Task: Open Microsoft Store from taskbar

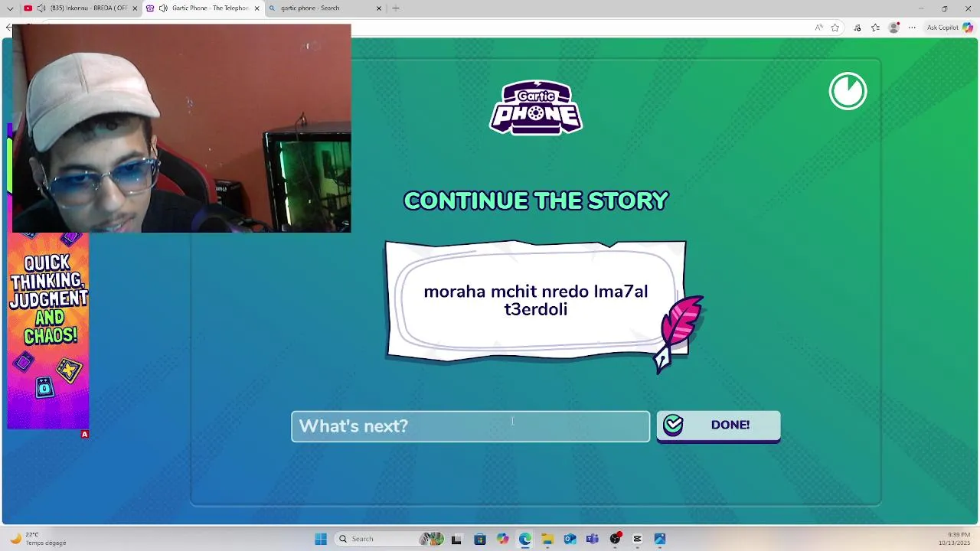Action: [479, 539]
